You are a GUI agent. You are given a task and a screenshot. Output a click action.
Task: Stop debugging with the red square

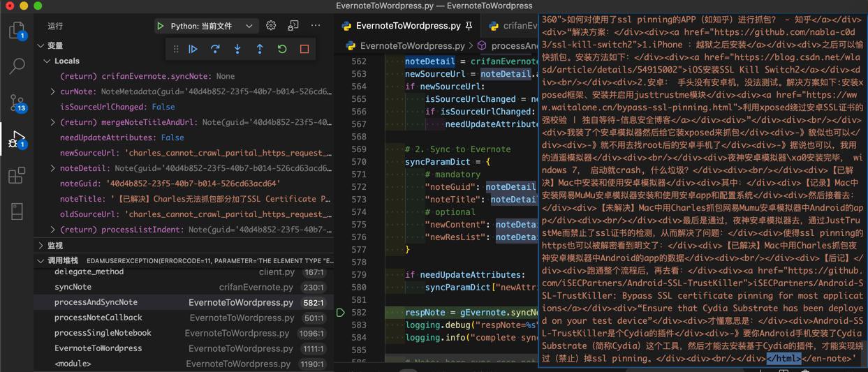click(x=304, y=49)
